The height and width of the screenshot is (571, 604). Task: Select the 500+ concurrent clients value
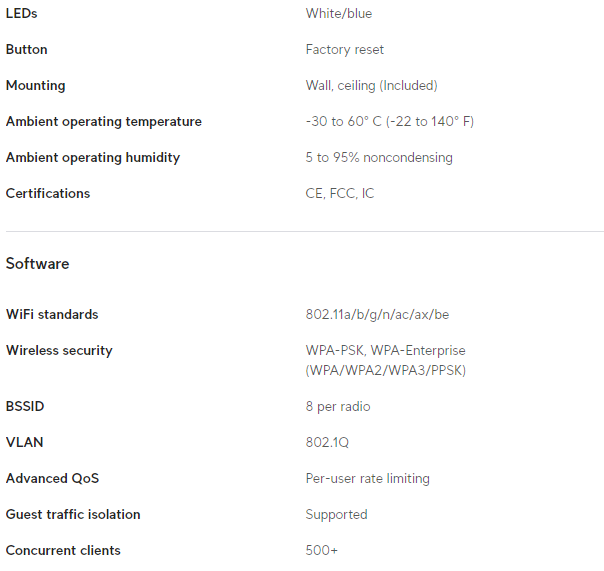(322, 551)
